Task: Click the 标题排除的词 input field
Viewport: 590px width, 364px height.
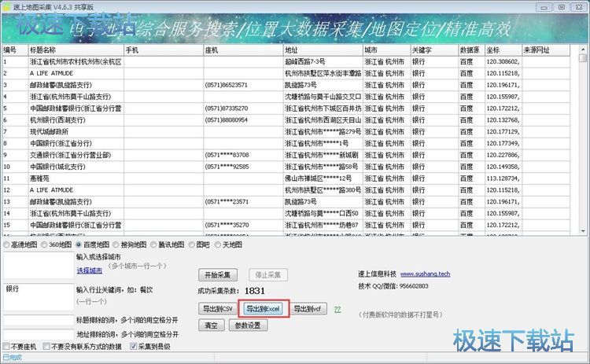Action: click(x=39, y=320)
